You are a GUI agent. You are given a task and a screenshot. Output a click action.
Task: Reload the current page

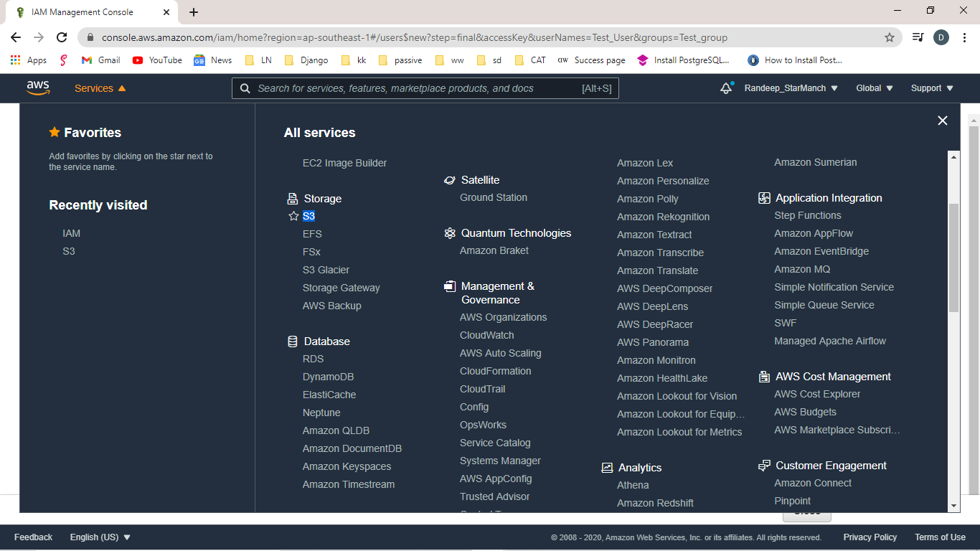(x=62, y=37)
